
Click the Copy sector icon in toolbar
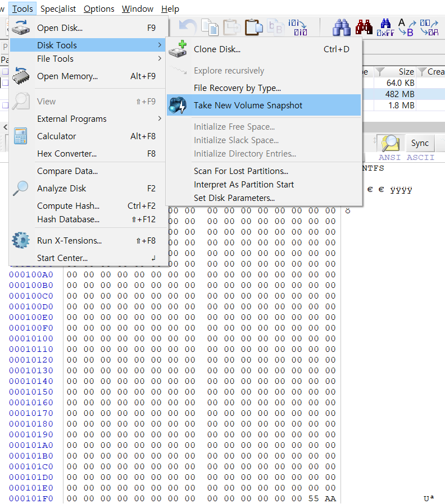pyautogui.click(x=210, y=27)
